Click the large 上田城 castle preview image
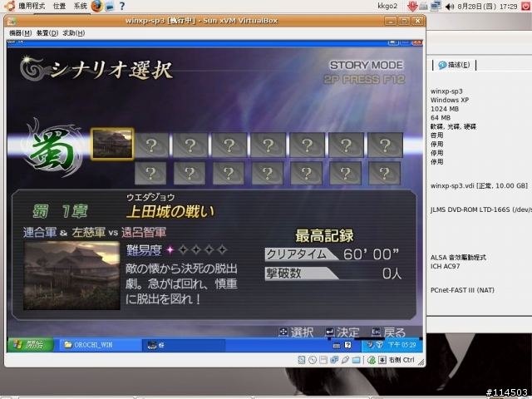 (71, 275)
